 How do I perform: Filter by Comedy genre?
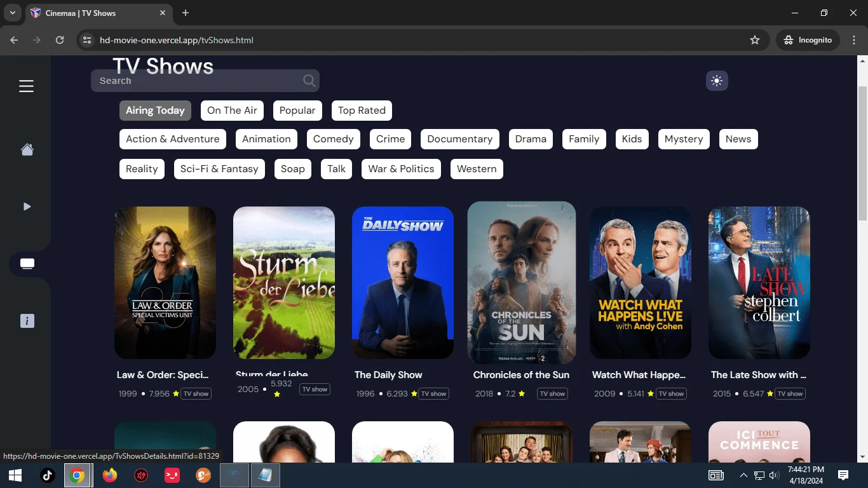pos(333,139)
